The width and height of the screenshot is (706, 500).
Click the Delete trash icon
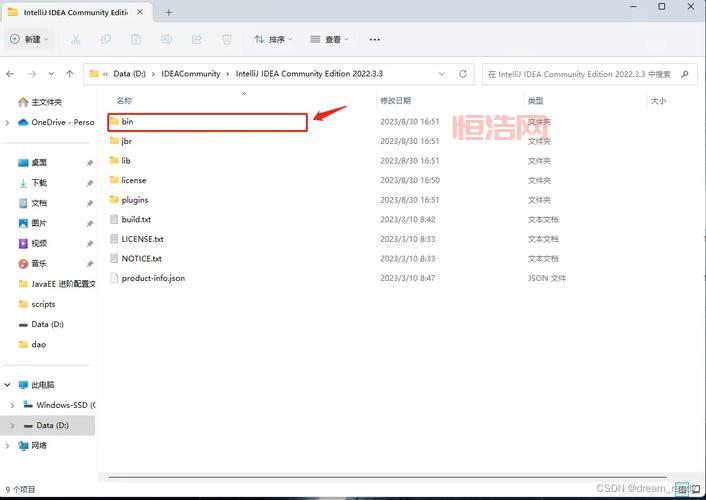(x=227, y=39)
